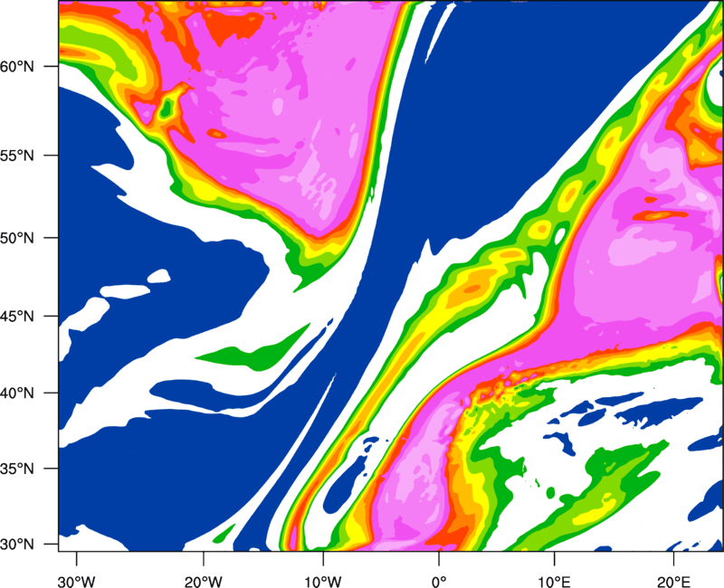The image size is (724, 588).
Task: Click the 20°W longitude label
Action: 204,582
